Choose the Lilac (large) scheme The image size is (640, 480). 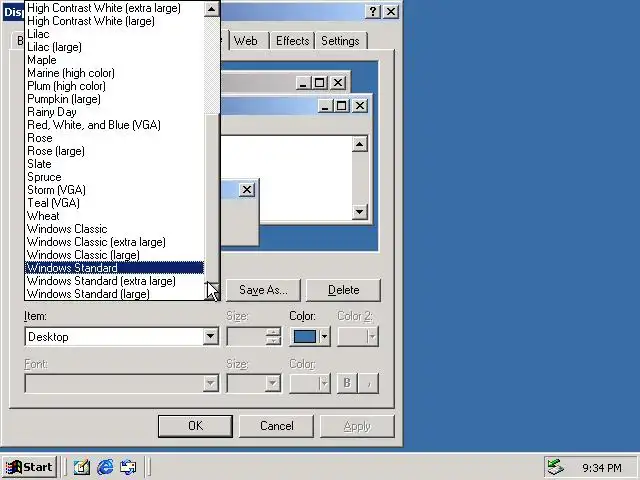coord(114,47)
